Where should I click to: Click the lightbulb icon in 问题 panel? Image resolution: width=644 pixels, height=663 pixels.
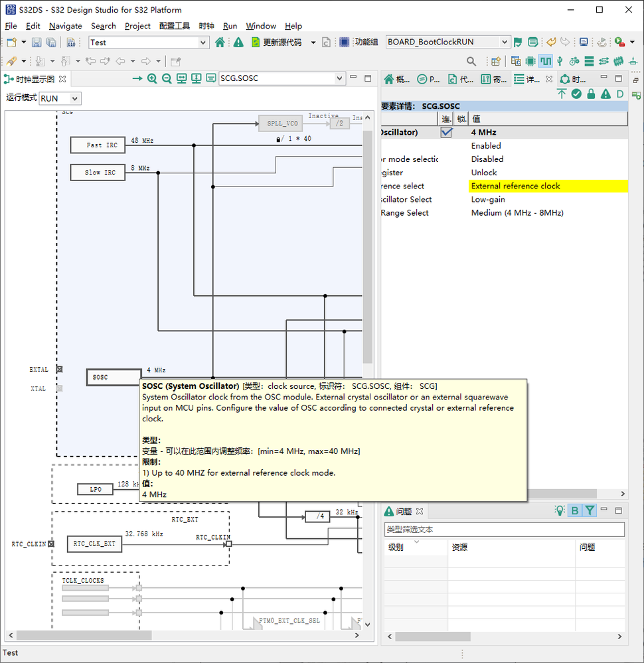pyautogui.click(x=560, y=510)
